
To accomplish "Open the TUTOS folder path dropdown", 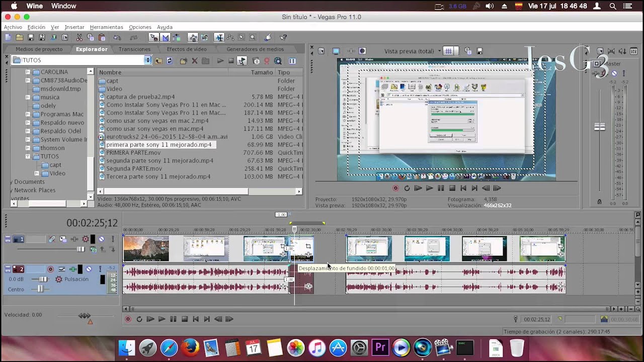I will pos(147,60).
